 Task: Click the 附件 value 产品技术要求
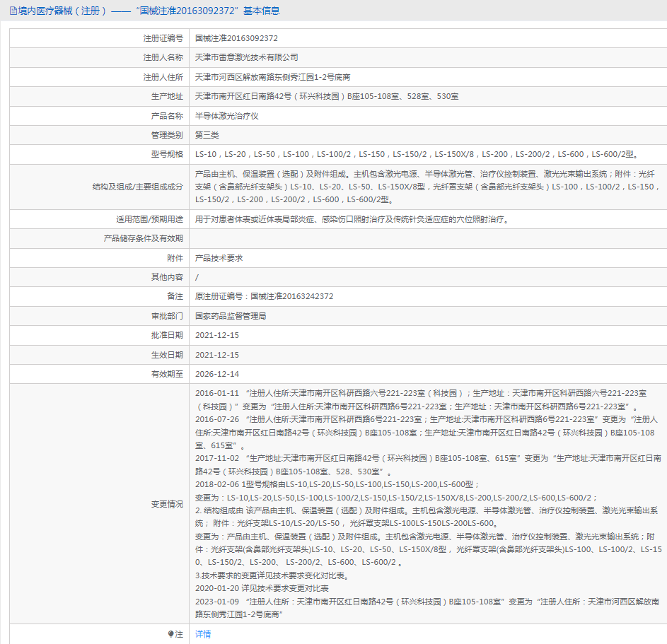(x=219, y=258)
